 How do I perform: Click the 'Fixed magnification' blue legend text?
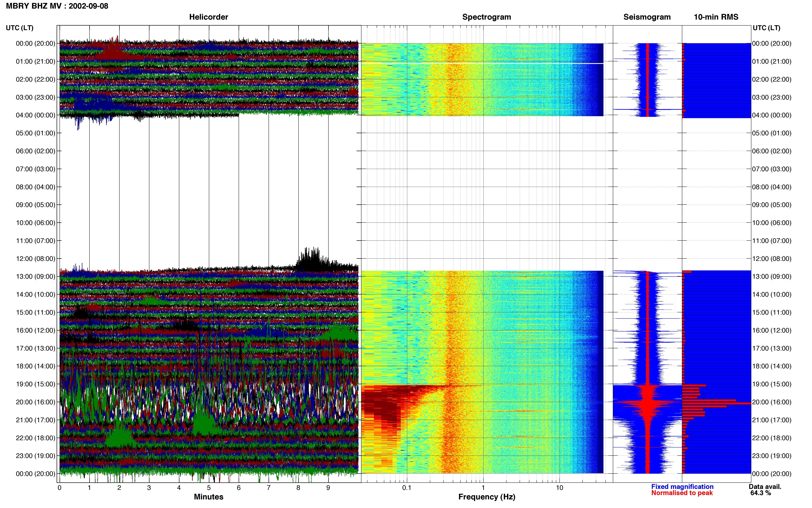(x=682, y=486)
